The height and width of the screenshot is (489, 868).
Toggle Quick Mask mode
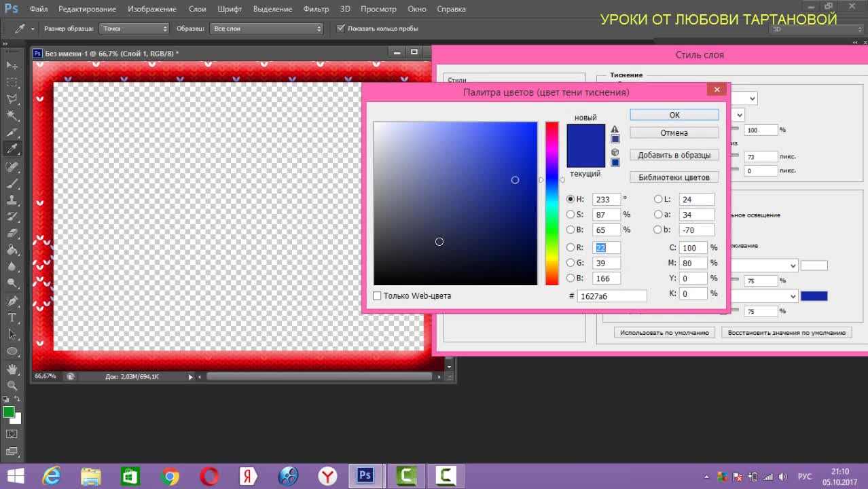pos(12,434)
